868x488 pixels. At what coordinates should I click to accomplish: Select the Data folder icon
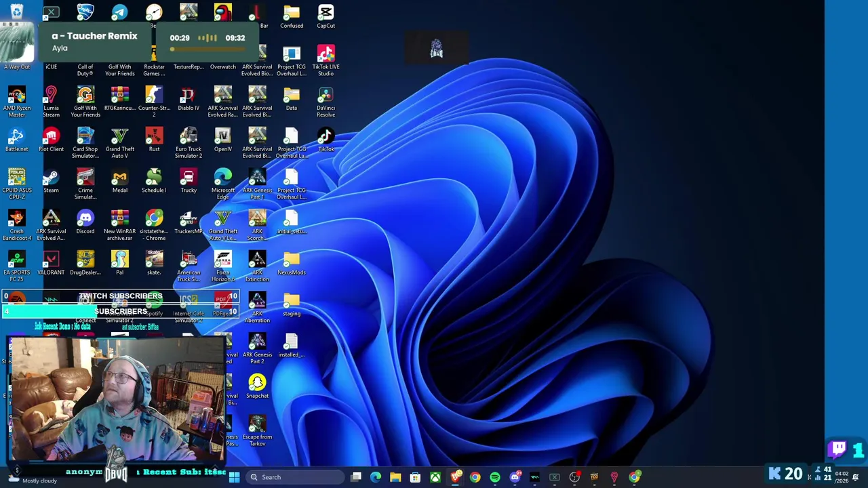point(292,99)
